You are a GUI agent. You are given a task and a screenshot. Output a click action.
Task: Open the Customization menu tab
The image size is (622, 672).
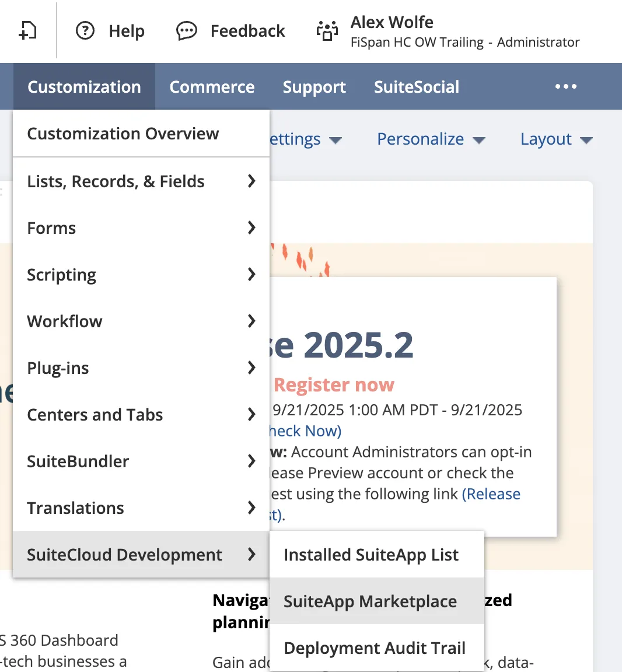(x=84, y=86)
